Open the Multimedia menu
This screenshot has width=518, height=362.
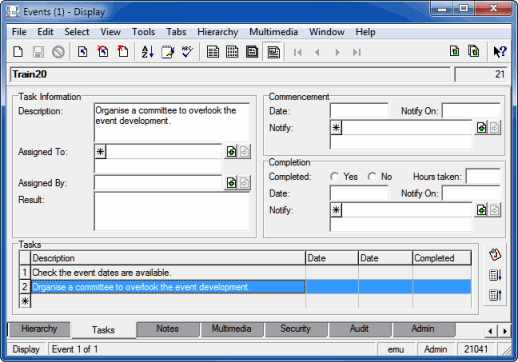(x=274, y=32)
